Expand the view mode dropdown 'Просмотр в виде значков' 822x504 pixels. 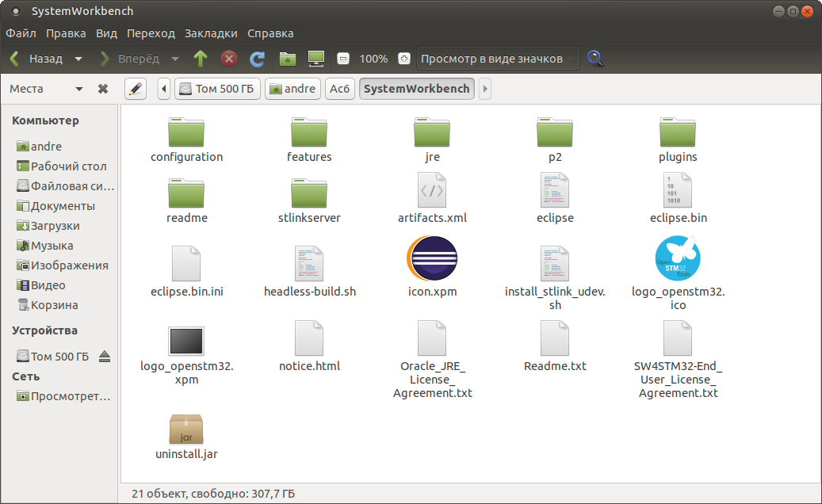[x=498, y=59]
